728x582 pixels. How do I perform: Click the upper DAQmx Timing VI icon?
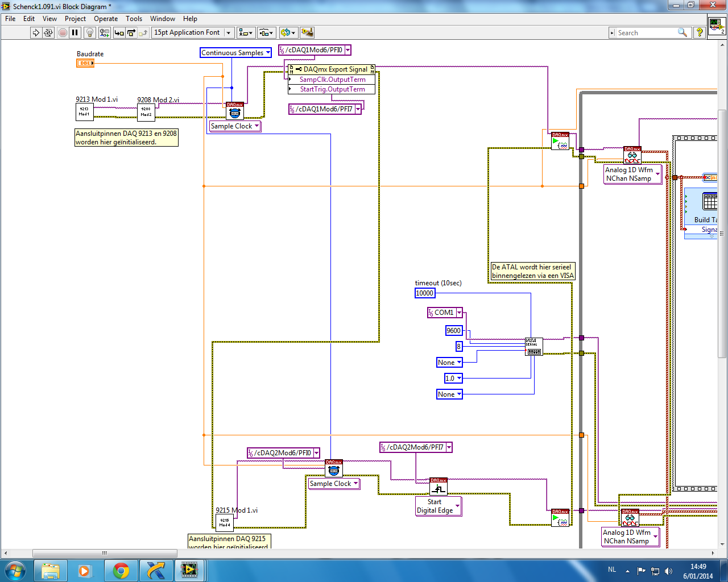[x=235, y=111]
